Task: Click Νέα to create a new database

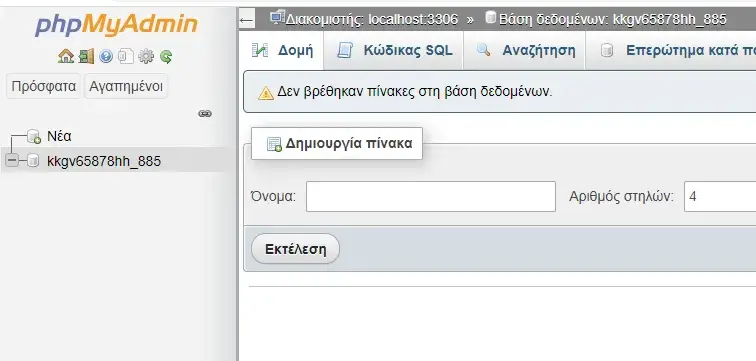Action: pyautogui.click(x=59, y=136)
